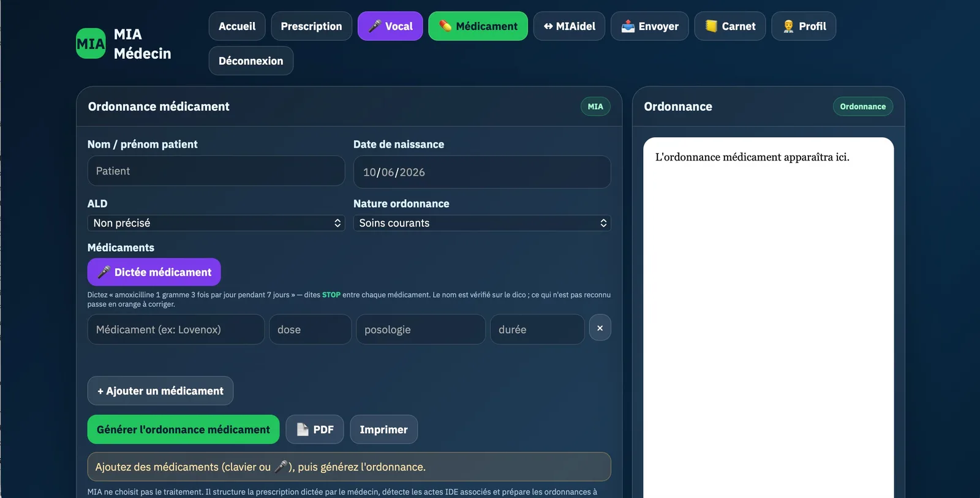Viewport: 980px width, 498px height.
Task: Click Générer l'ordonnance médicament
Action: (x=184, y=429)
